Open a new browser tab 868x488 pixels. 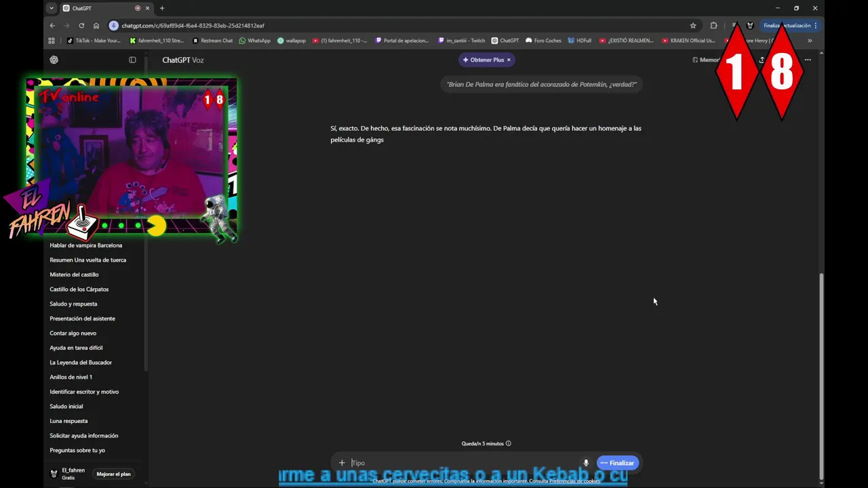(x=161, y=8)
